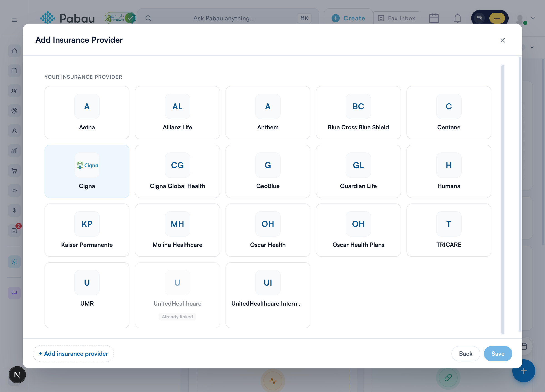Select the Humana provider card

448,171
